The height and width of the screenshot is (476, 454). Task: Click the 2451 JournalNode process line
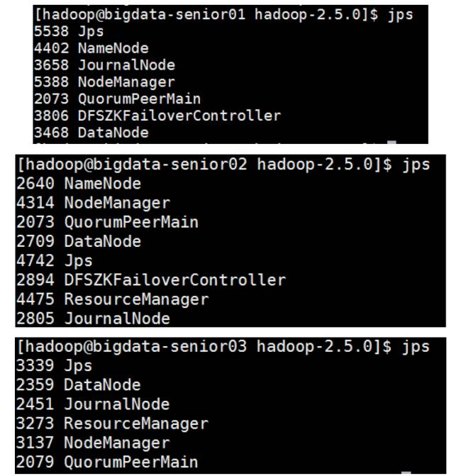tap(93, 404)
